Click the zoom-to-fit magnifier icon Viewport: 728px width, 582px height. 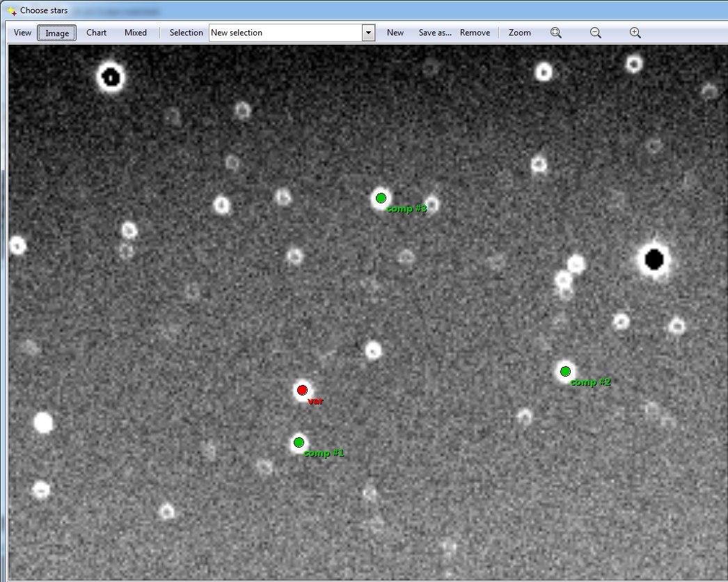click(556, 33)
